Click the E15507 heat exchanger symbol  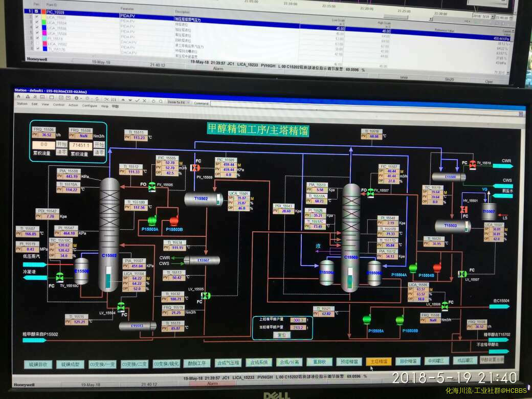(202, 260)
